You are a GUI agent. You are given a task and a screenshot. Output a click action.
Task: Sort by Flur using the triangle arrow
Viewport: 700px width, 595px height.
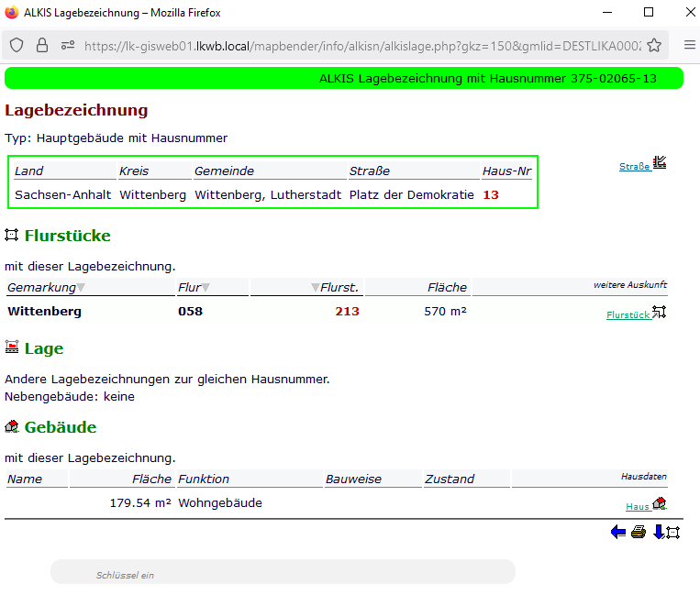click(206, 288)
